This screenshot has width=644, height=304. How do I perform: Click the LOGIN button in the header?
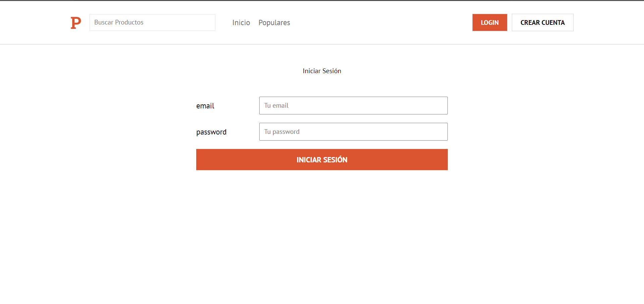click(x=490, y=22)
